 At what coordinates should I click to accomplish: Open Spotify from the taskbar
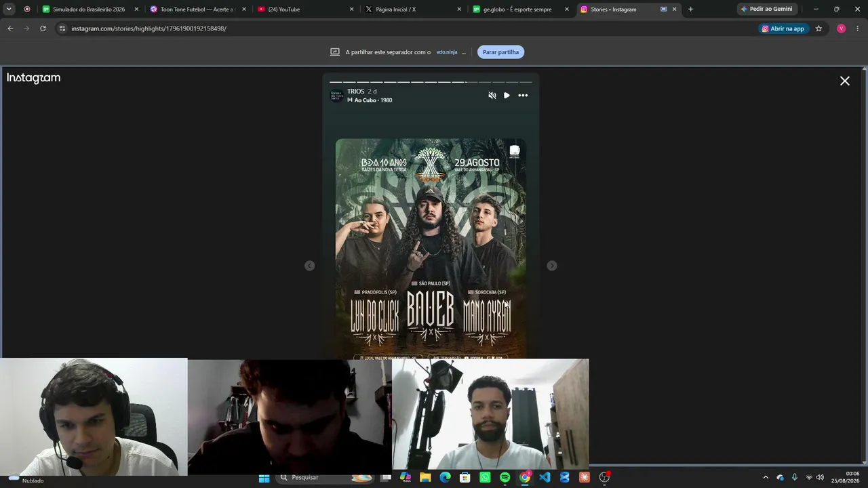coord(505,478)
